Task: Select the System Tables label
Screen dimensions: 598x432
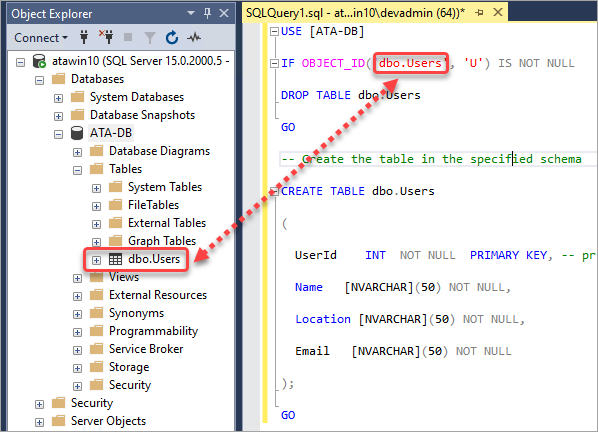Action: pos(165,187)
